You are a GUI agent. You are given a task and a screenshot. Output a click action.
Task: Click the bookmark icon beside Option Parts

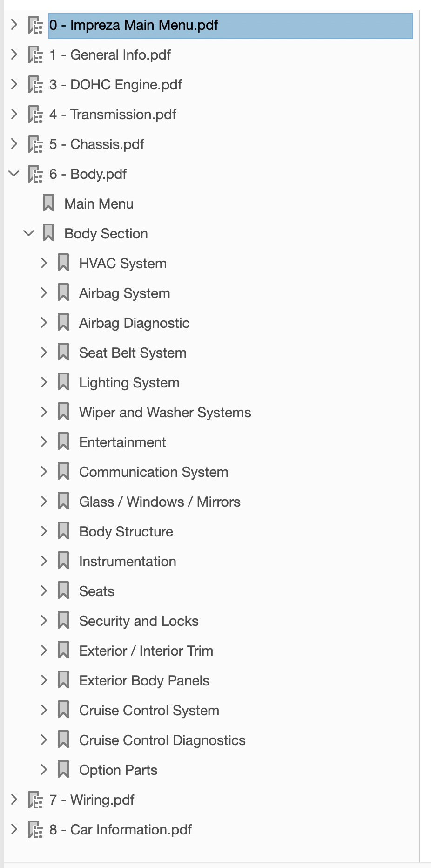pos(63,770)
